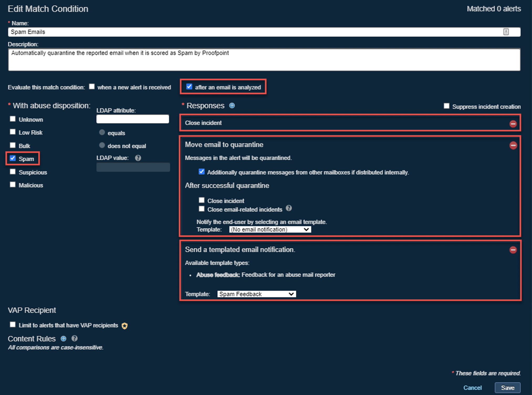The height and width of the screenshot is (395, 532).
Task: Remove the templated email notification response
Action: pyautogui.click(x=513, y=250)
